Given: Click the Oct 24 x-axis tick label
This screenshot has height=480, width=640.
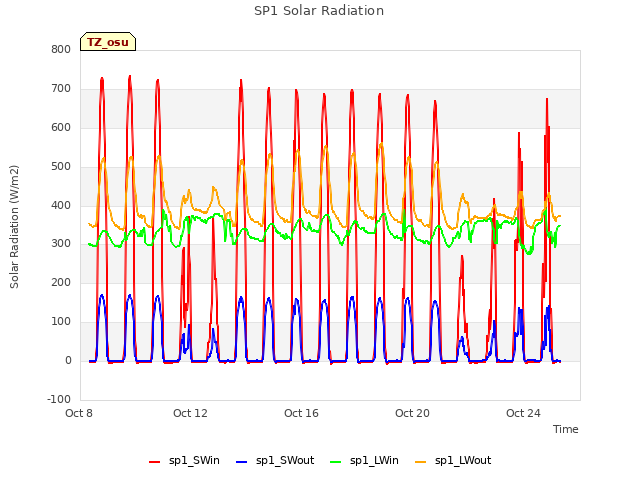Looking at the screenshot, I should pos(523,413).
